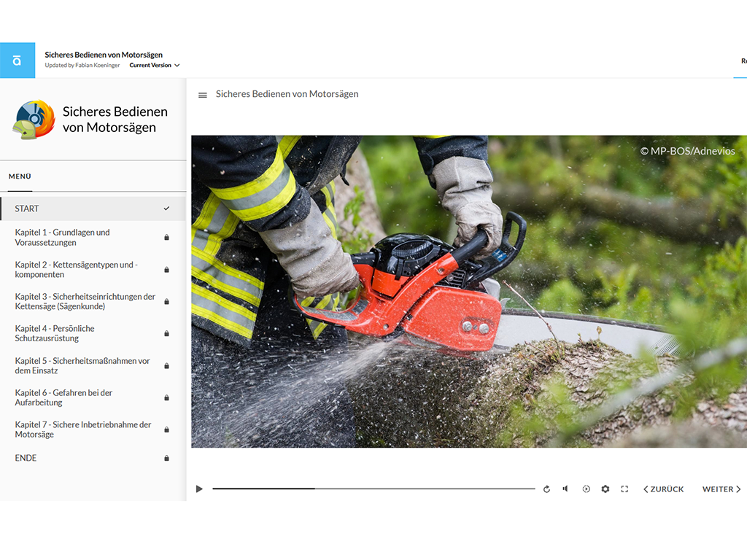Image resolution: width=747 pixels, height=560 pixels.
Task: Click the lock icon on ENDE
Action: point(166,458)
